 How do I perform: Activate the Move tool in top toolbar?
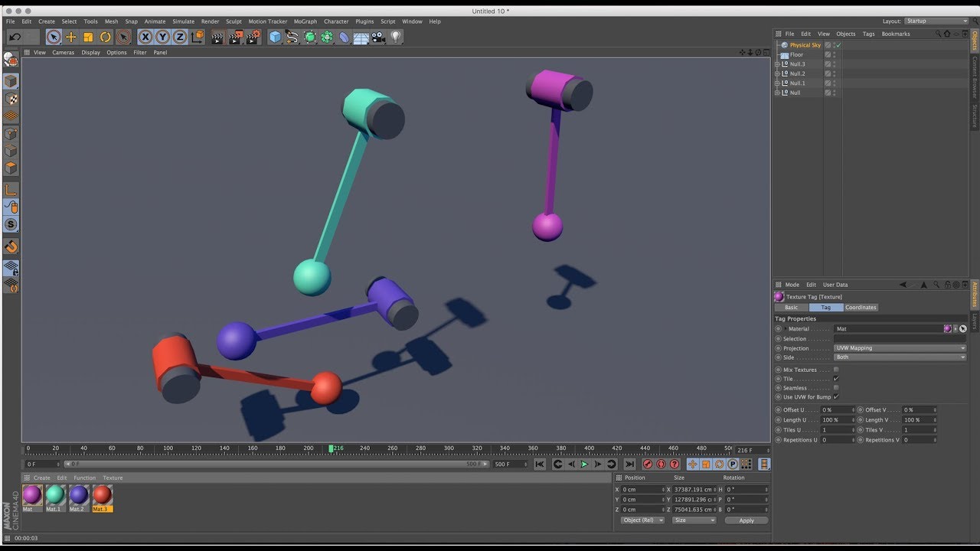71,37
